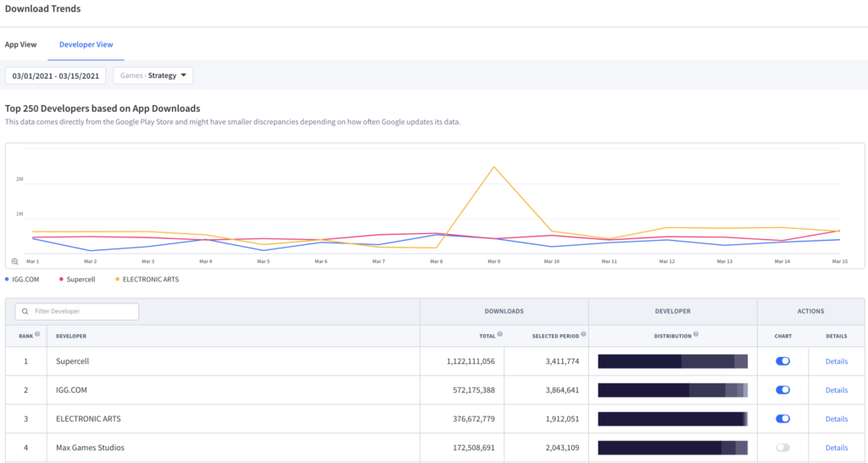Enable chart toggle for Max Games Studios
This screenshot has height=463, width=868.
click(782, 448)
